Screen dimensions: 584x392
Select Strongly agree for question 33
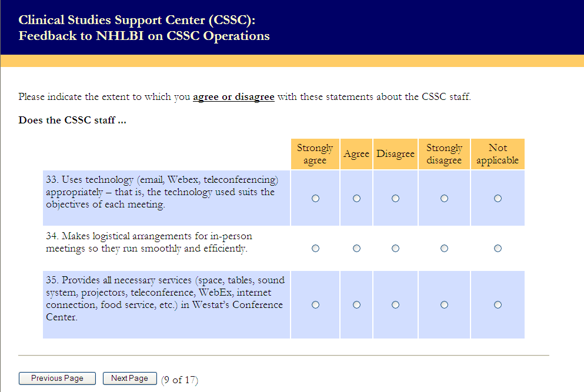315,199
